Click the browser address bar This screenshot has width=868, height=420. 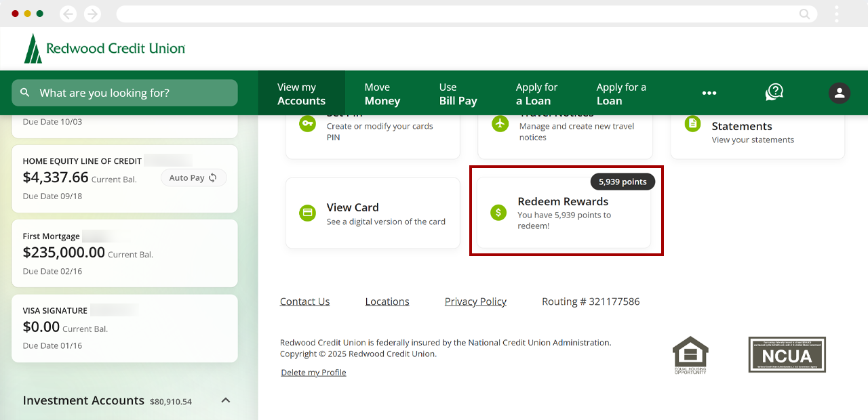pos(466,14)
